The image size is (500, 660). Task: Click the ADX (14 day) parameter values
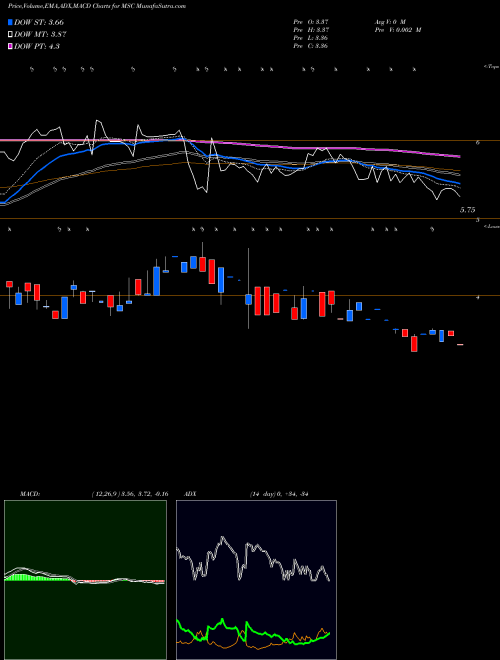(x=279, y=494)
